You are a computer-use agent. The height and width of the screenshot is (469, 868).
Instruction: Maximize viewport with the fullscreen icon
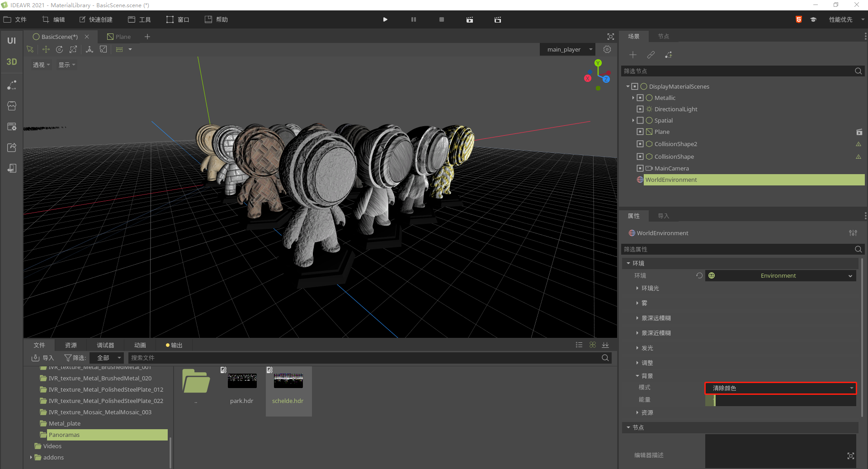[x=611, y=37]
